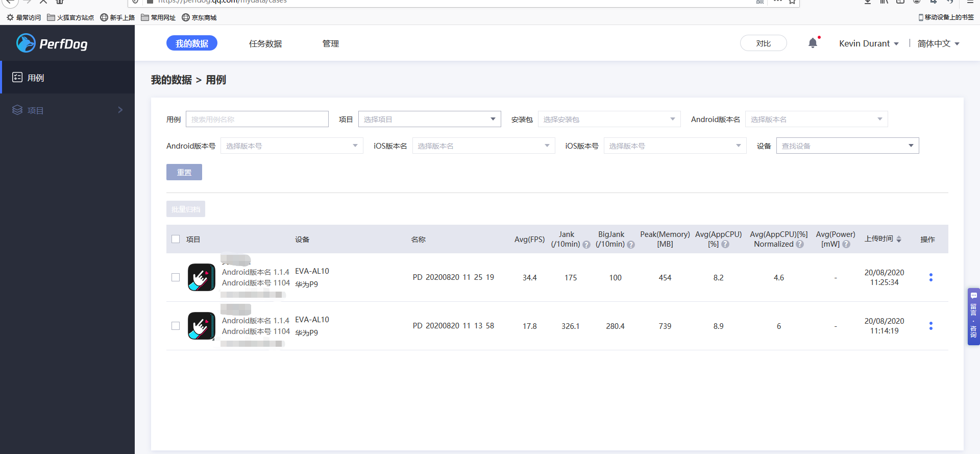Show help for BigJank (/10min) column
This screenshot has height=454, width=980.
(x=631, y=245)
